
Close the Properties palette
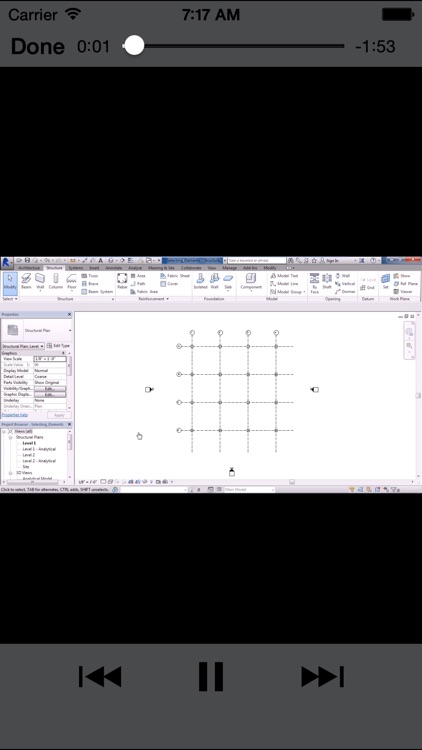[69, 314]
